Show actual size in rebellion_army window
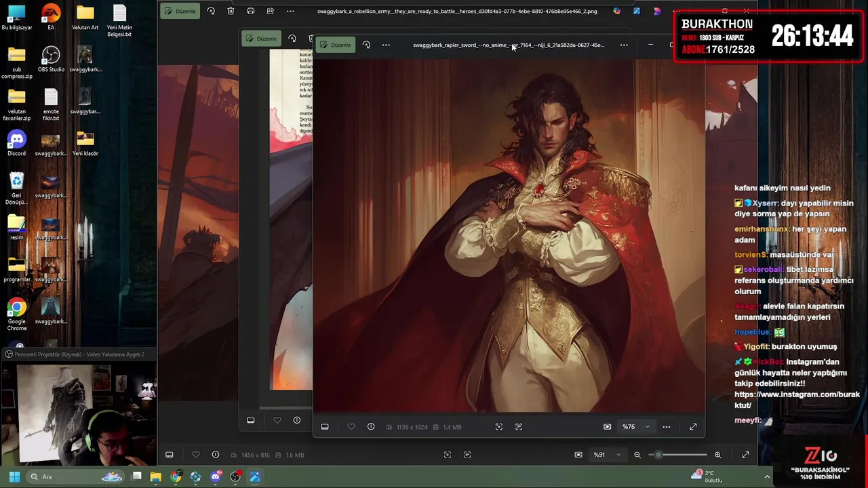Image resolution: width=868 pixels, height=488 pixels. [467, 455]
